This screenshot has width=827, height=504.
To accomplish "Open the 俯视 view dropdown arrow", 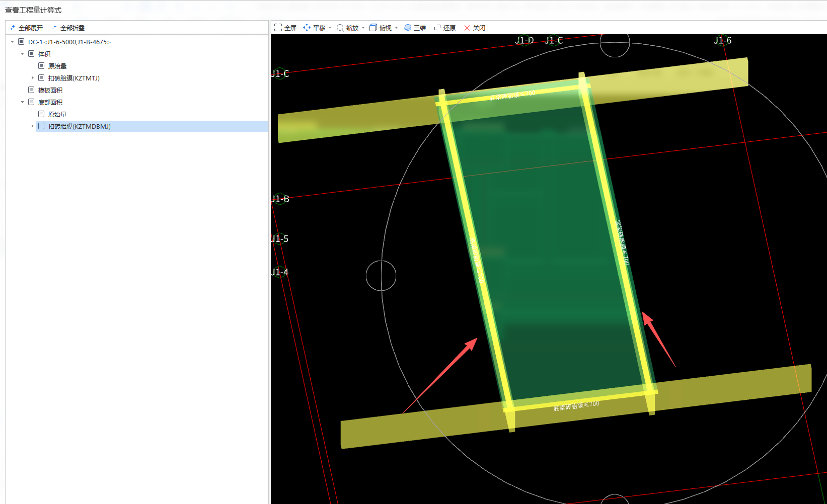I will tap(397, 28).
